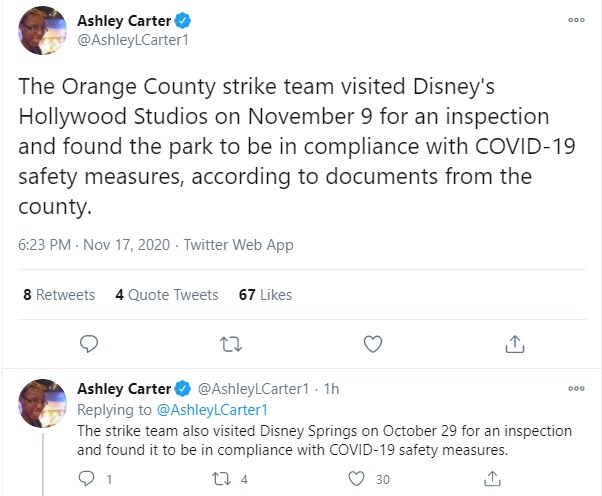Image resolution: width=602 pixels, height=496 pixels.
Task: Retweet the main Hollywood Studios tweet
Action: pyautogui.click(x=231, y=344)
